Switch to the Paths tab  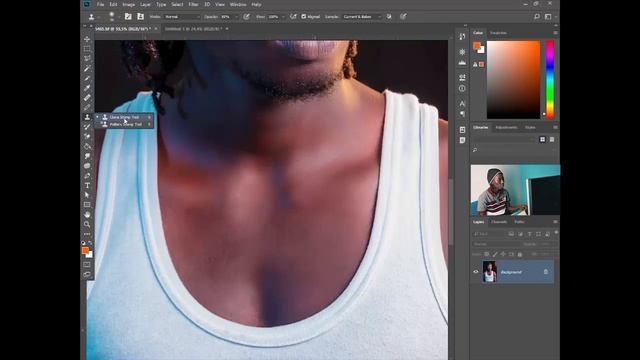click(x=519, y=222)
